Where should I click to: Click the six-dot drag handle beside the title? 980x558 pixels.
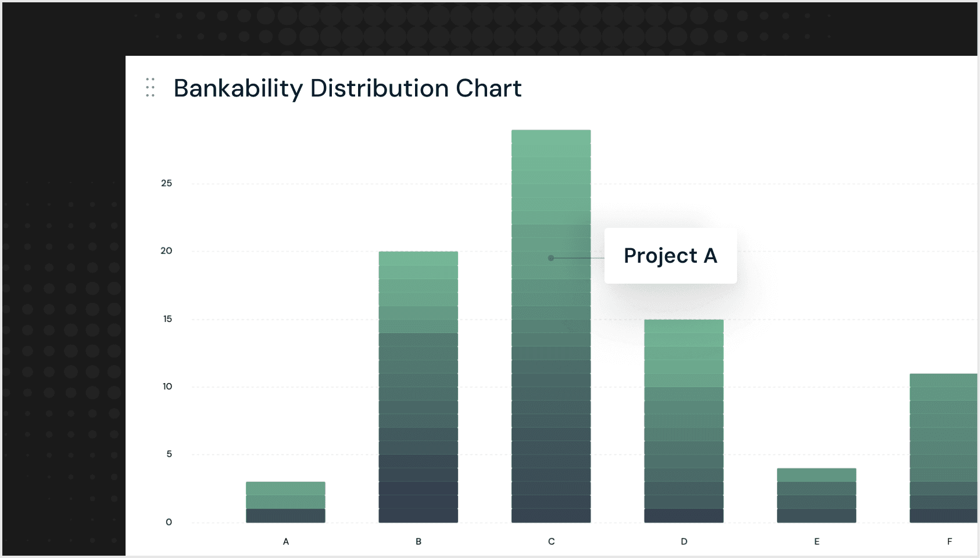pos(150,87)
